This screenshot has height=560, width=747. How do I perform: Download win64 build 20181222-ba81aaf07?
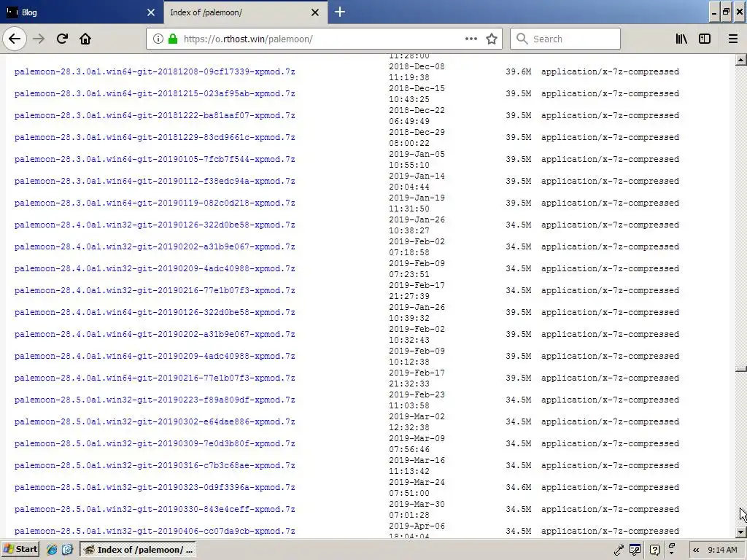pos(155,115)
